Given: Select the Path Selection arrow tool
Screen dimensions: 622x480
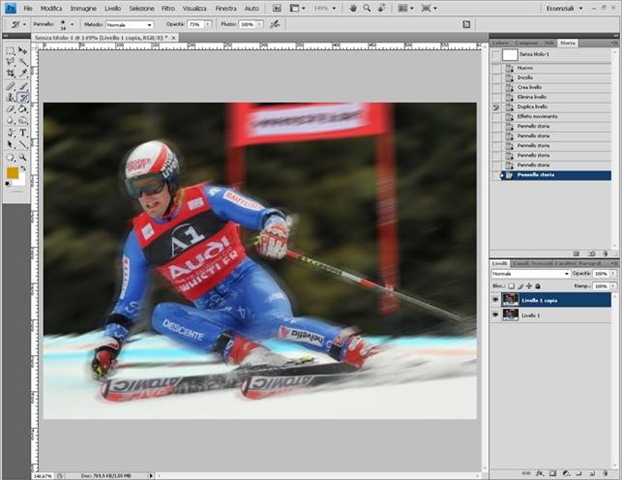Looking at the screenshot, I should 10,144.
